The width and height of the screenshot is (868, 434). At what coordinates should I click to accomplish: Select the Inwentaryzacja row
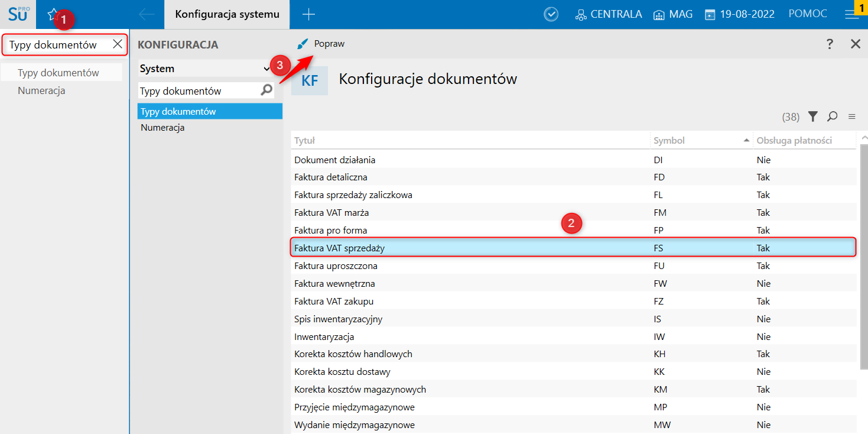click(x=574, y=336)
